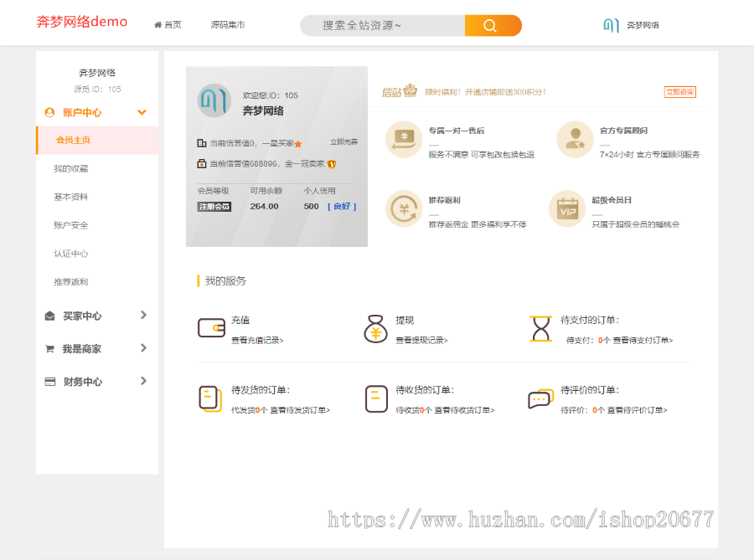Click the 专属一对一售后 service icon
Viewport: 754px width, 560px height.
pos(404,139)
